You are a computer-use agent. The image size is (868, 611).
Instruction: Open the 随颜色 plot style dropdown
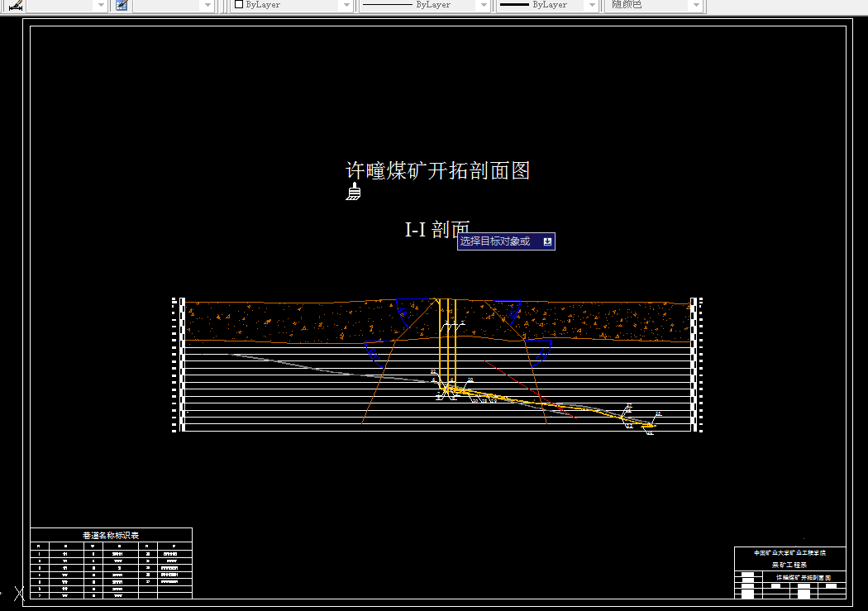[x=696, y=6]
